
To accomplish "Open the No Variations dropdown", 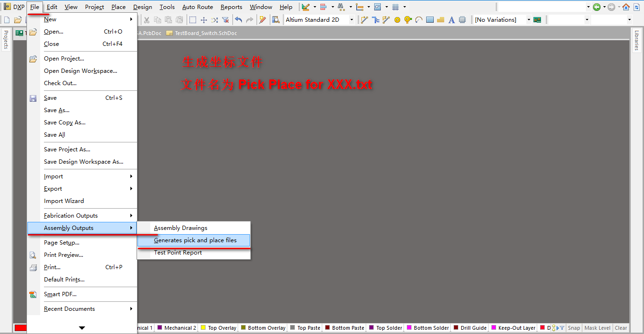I will click(x=528, y=20).
